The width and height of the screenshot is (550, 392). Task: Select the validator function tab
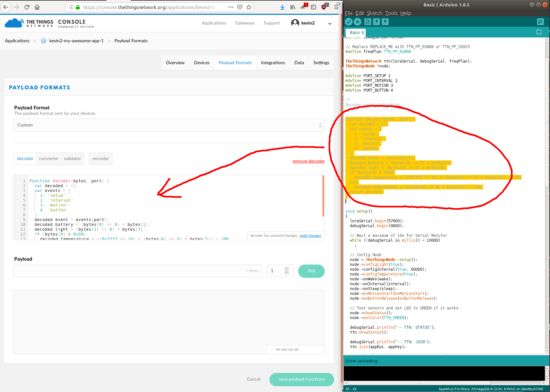(x=72, y=159)
